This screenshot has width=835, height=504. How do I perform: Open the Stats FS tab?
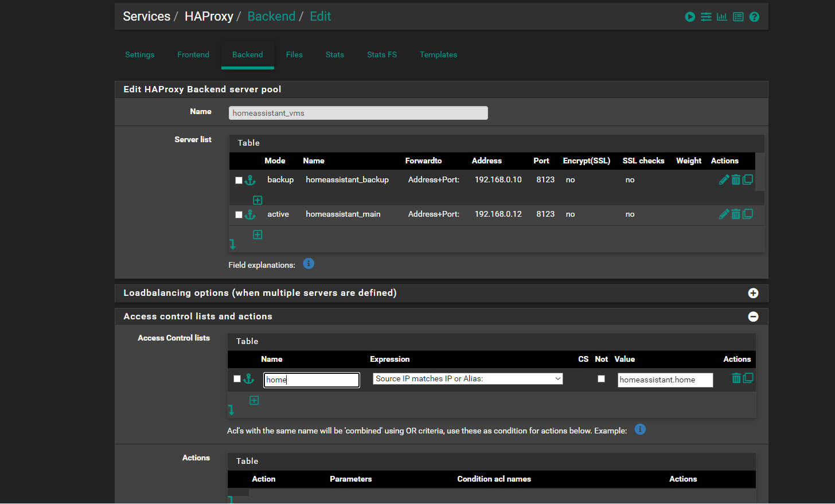click(x=382, y=54)
